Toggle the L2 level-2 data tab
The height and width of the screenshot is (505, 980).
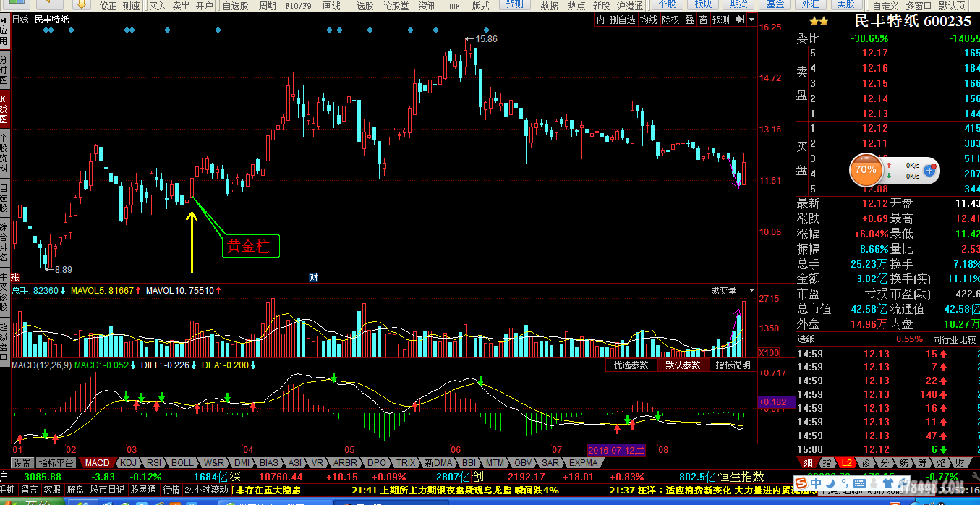846,462
